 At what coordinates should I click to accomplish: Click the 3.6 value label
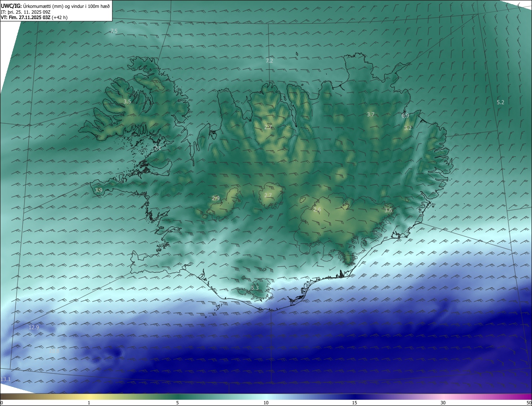point(388,210)
